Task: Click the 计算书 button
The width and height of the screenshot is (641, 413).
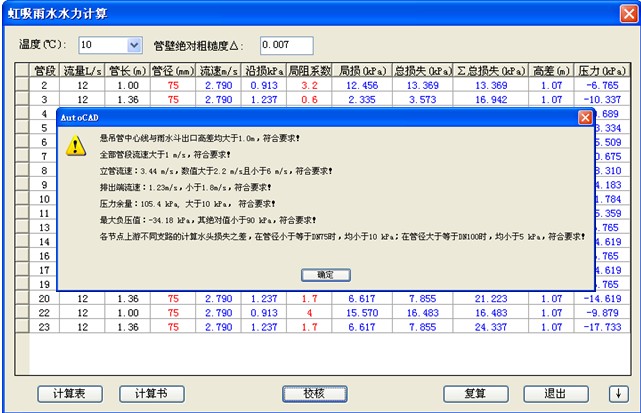Action: [152, 393]
